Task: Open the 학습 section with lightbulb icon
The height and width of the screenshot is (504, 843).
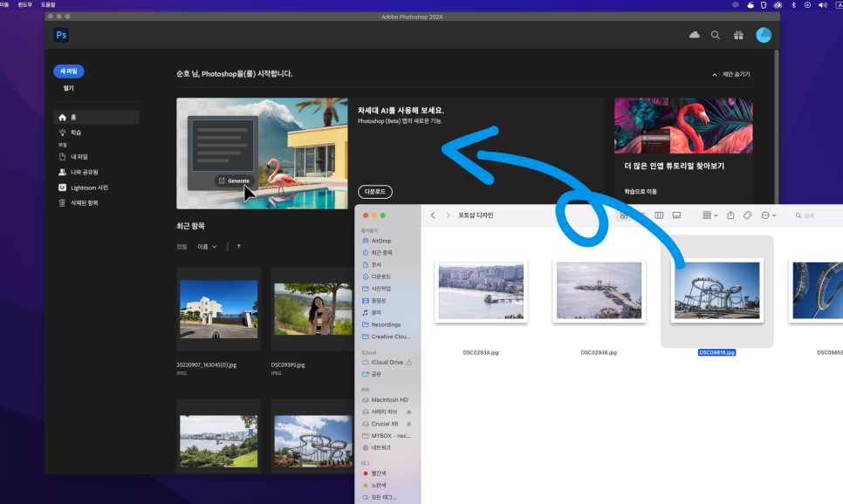Action: 71,133
